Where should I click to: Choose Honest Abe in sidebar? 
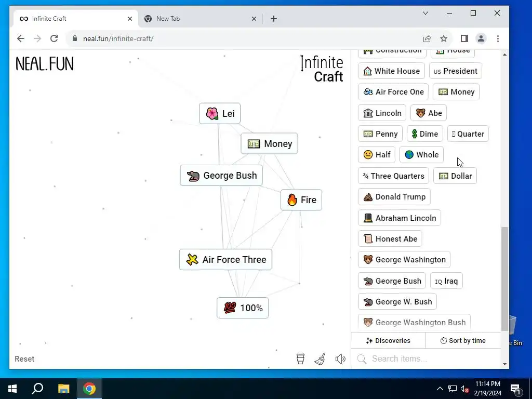(390, 238)
